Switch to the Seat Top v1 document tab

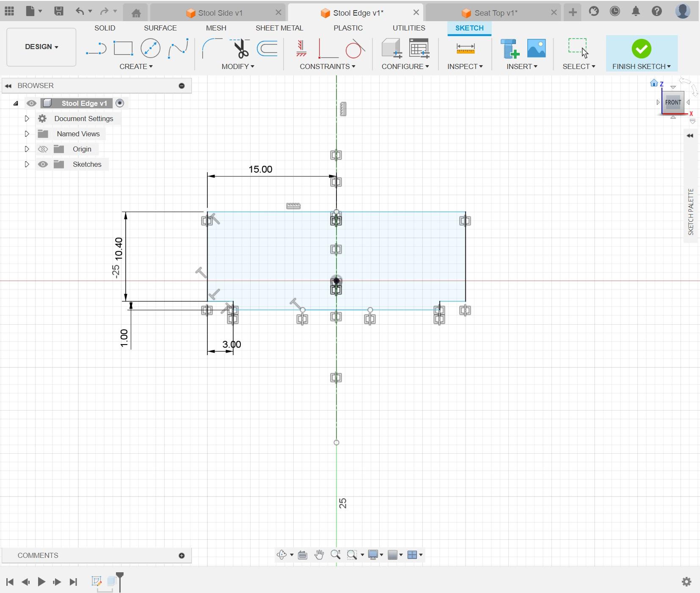click(496, 13)
